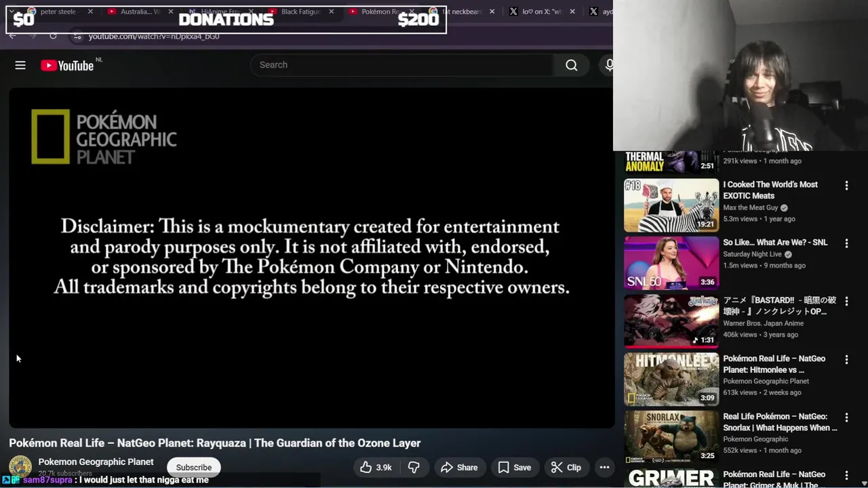The width and height of the screenshot is (868, 488).
Task: Open Snorlax video thumbnail
Action: [x=671, y=436]
